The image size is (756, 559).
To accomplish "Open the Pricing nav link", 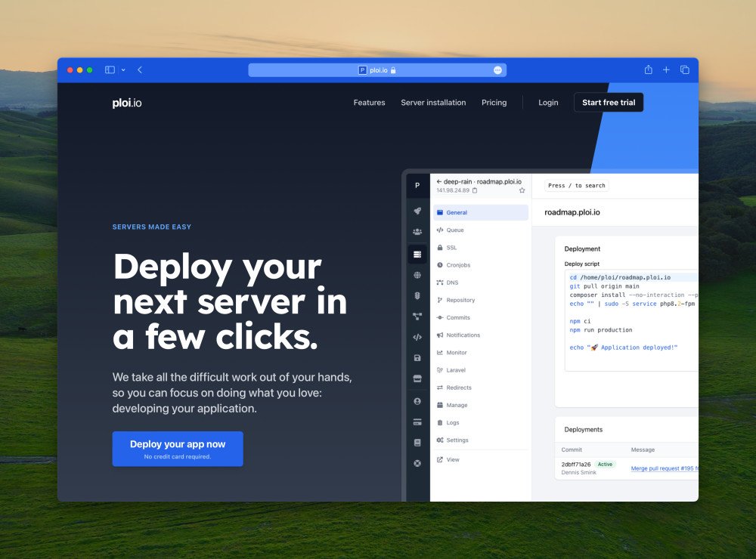I will click(494, 103).
